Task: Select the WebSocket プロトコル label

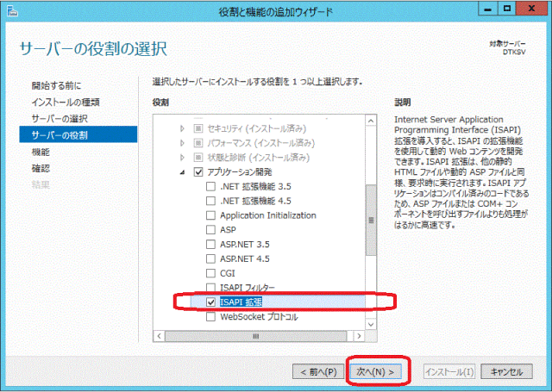Action: pyautogui.click(x=259, y=317)
